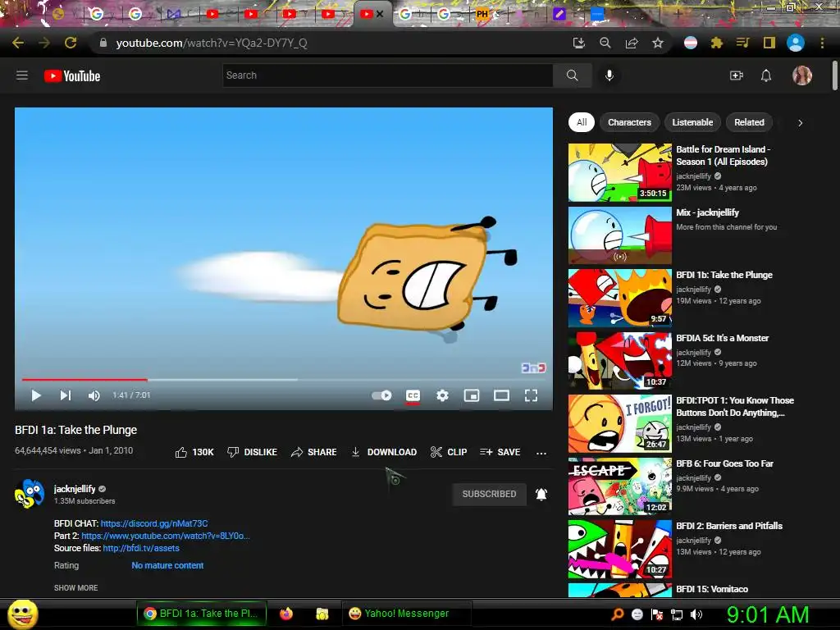Open the media control toolbar icon
The image size is (840, 630).
(742, 43)
